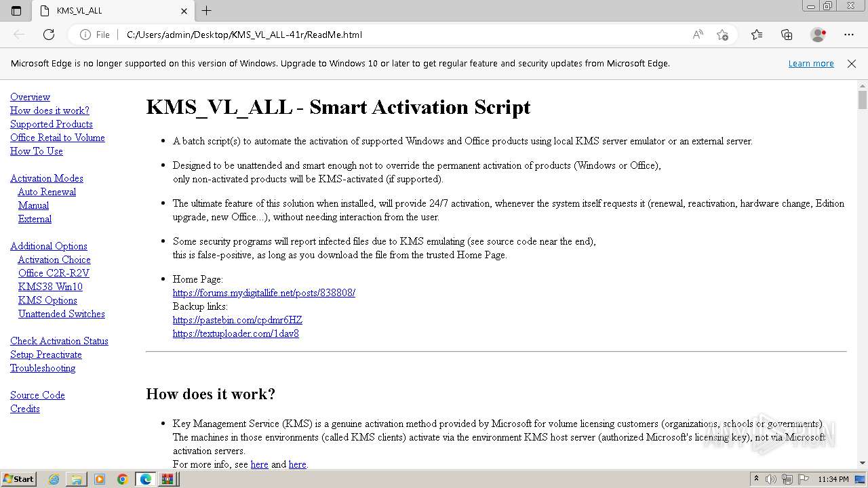The height and width of the screenshot is (488, 868).
Task: Open Action Center flag icon
Action: 804,479
